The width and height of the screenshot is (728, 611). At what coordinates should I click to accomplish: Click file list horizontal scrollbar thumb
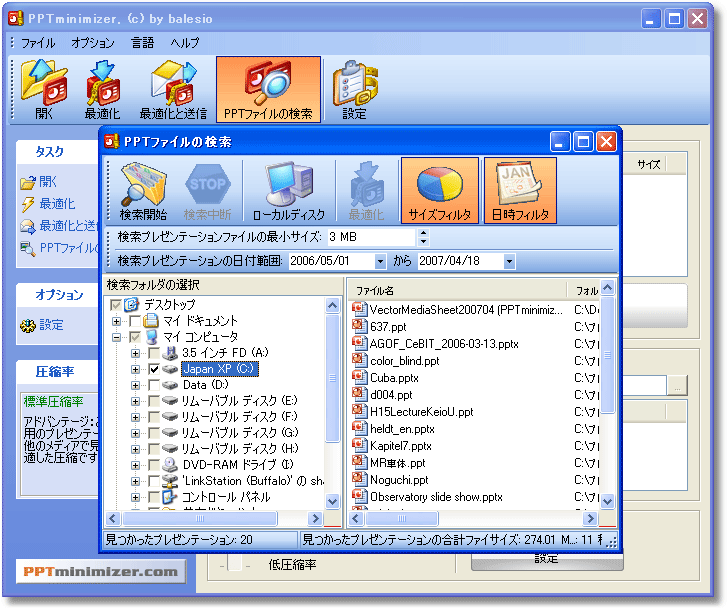pos(402,518)
